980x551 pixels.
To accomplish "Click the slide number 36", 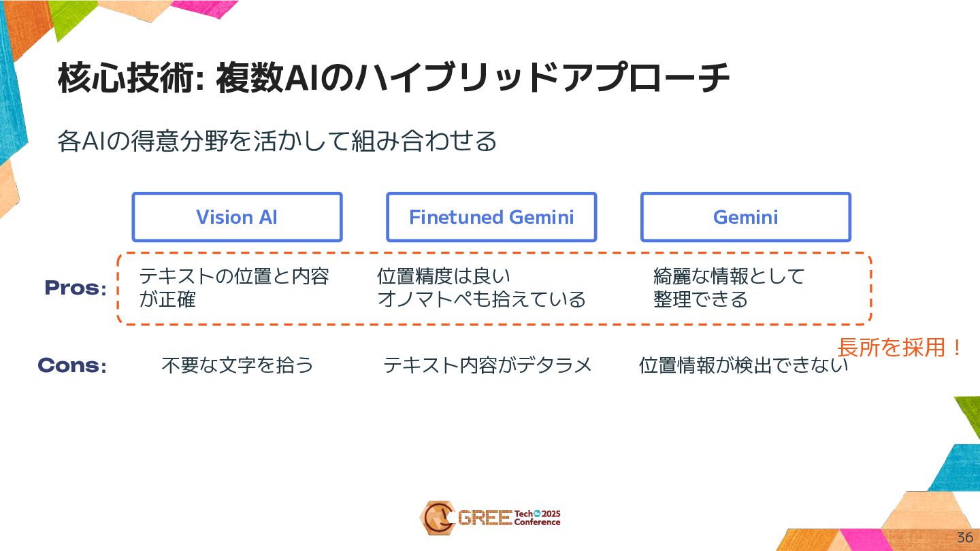I will click(964, 537).
